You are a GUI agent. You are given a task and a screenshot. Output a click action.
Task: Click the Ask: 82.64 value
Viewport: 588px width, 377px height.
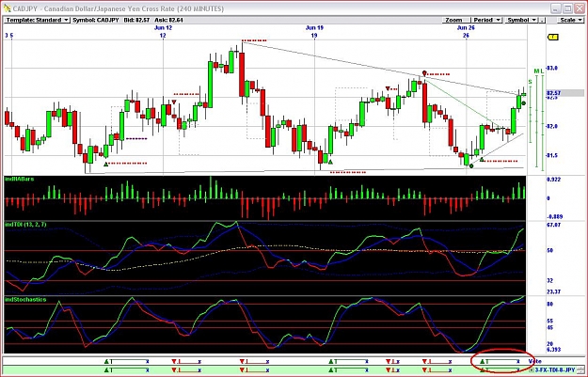pyautogui.click(x=169, y=20)
